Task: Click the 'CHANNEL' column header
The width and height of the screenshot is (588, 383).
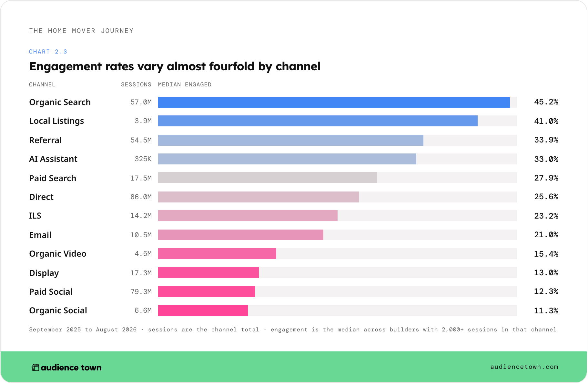Action: click(x=42, y=84)
